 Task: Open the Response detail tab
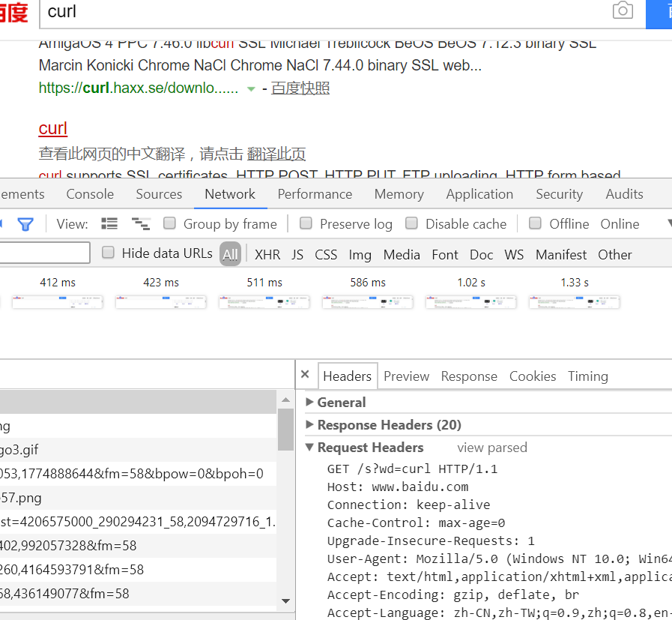[469, 376]
